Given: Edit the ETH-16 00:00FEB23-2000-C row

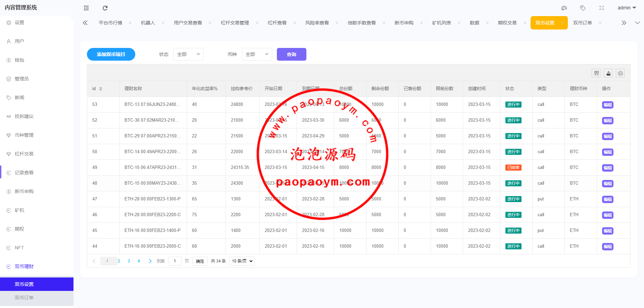Looking at the screenshot, I should click(608, 247).
